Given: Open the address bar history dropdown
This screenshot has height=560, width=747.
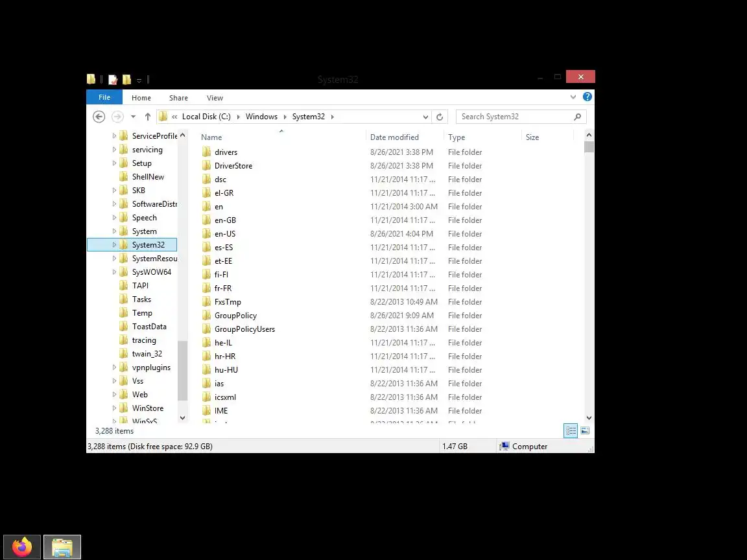Looking at the screenshot, I should pos(425,117).
